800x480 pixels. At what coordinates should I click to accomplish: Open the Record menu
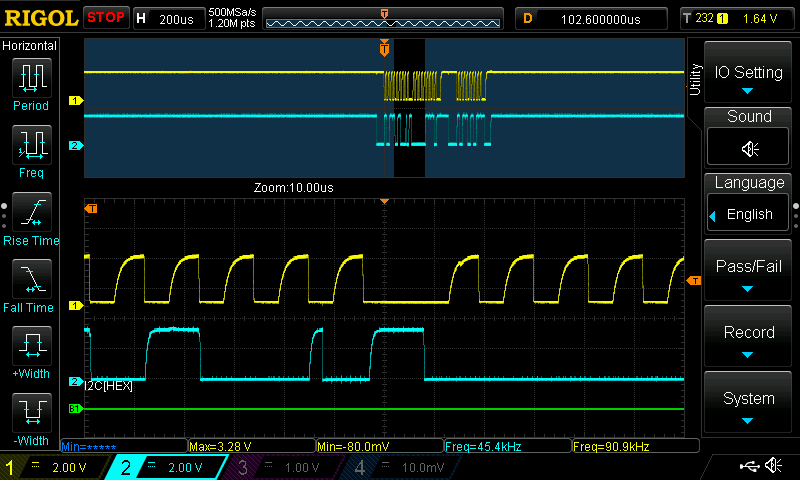point(749,338)
